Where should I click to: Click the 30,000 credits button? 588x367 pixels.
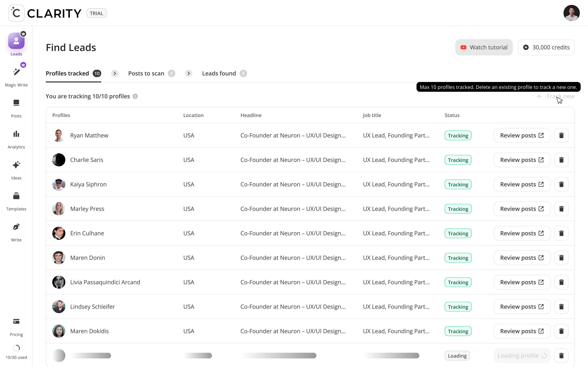coord(546,47)
